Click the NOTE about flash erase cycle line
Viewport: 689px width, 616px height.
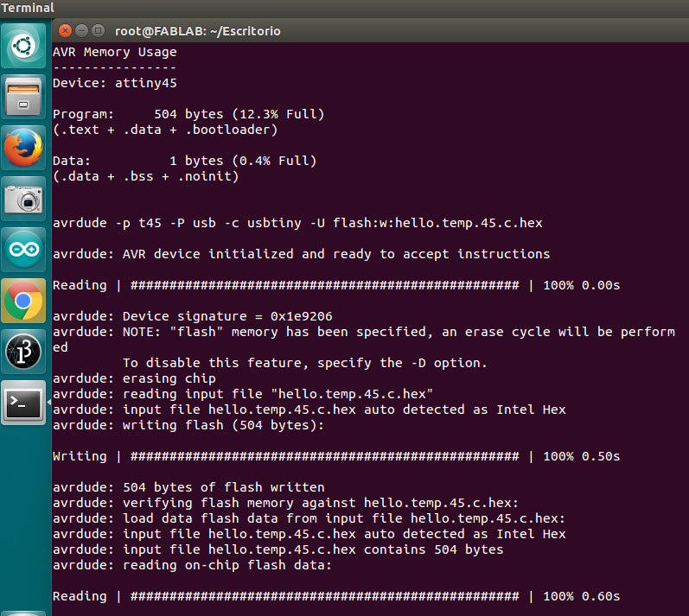[x=364, y=332]
